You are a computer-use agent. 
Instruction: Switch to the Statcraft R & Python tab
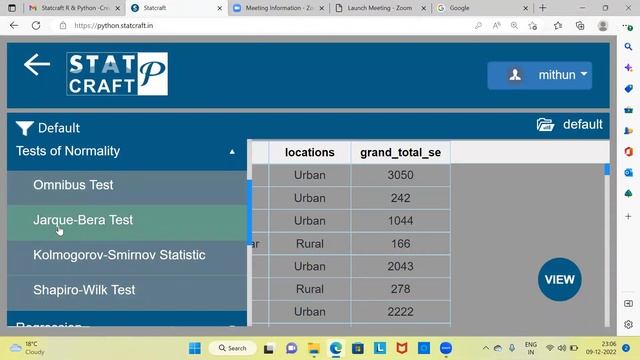pyautogui.click(x=75, y=8)
